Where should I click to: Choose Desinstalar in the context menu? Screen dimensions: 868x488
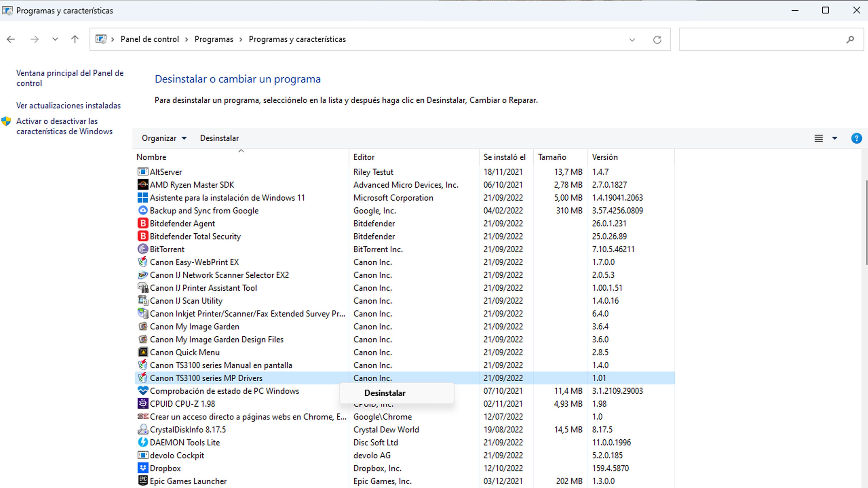point(397,393)
